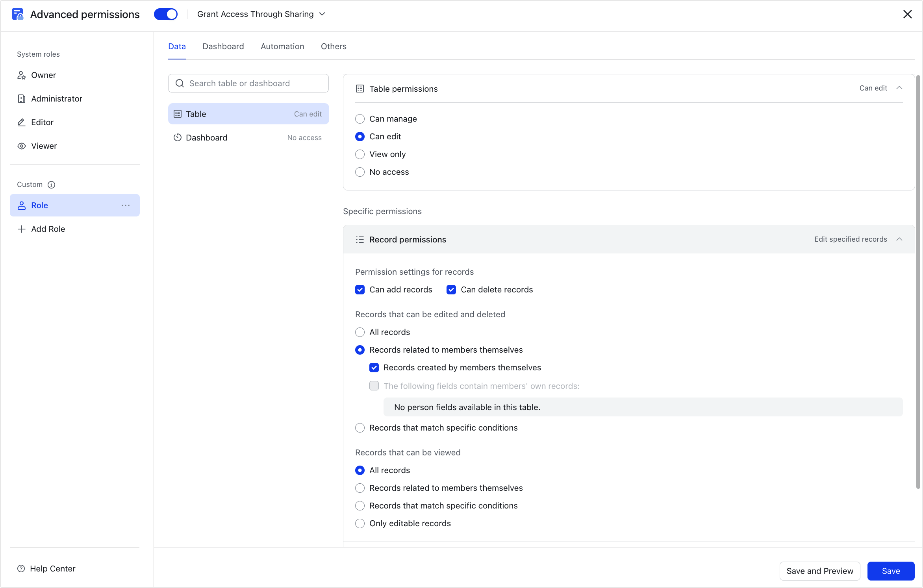Click the Advanced permissions logo icon
The width and height of the screenshot is (923, 588).
coord(18,14)
